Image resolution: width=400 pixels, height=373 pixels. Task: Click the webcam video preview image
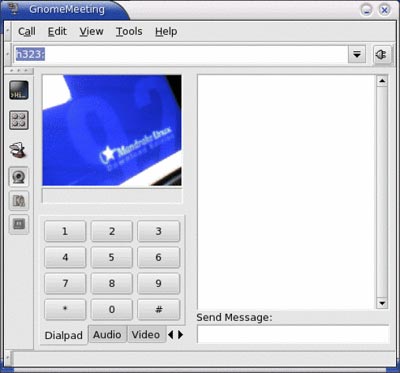pyautogui.click(x=112, y=130)
